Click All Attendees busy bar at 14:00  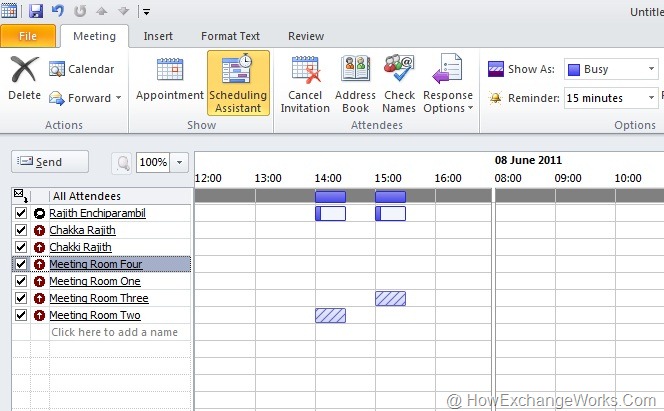pos(330,196)
